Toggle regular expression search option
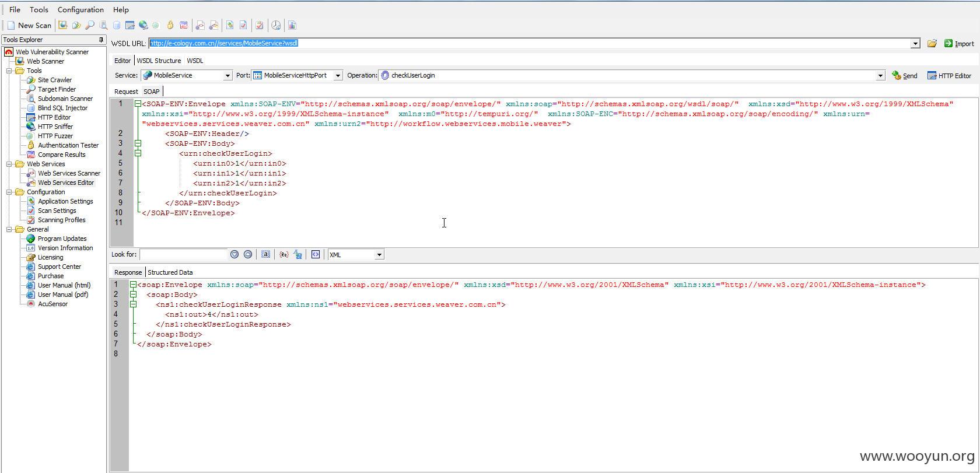Viewport: 980px width, 473px height. [283, 254]
